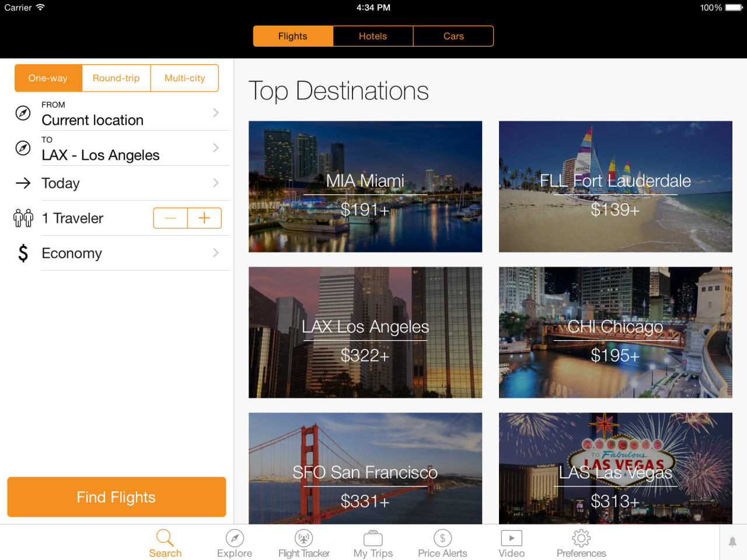
Task: Click the notification bell icon
Action: click(x=732, y=542)
